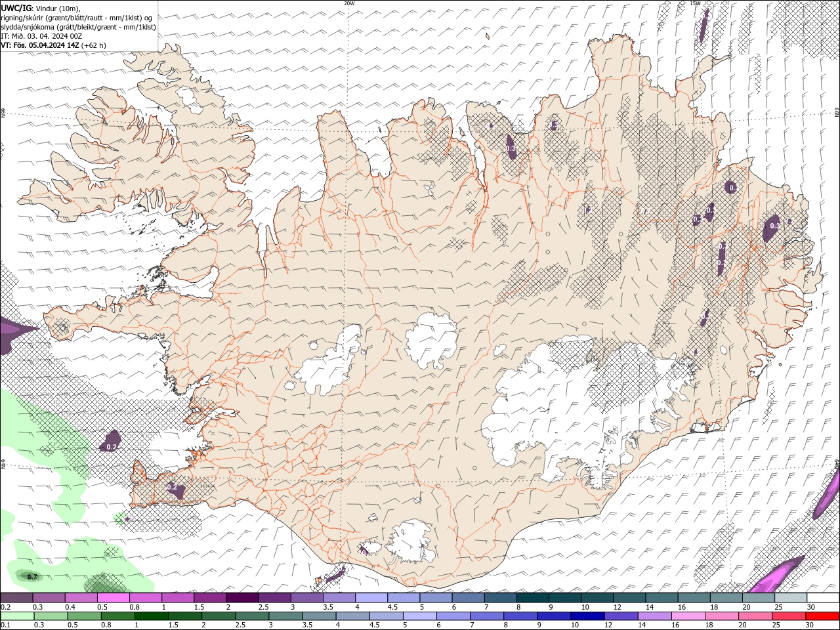Select the dark teal 8 swatch, upper legend row
The width and height of the screenshot is (840, 630).
[532, 598]
